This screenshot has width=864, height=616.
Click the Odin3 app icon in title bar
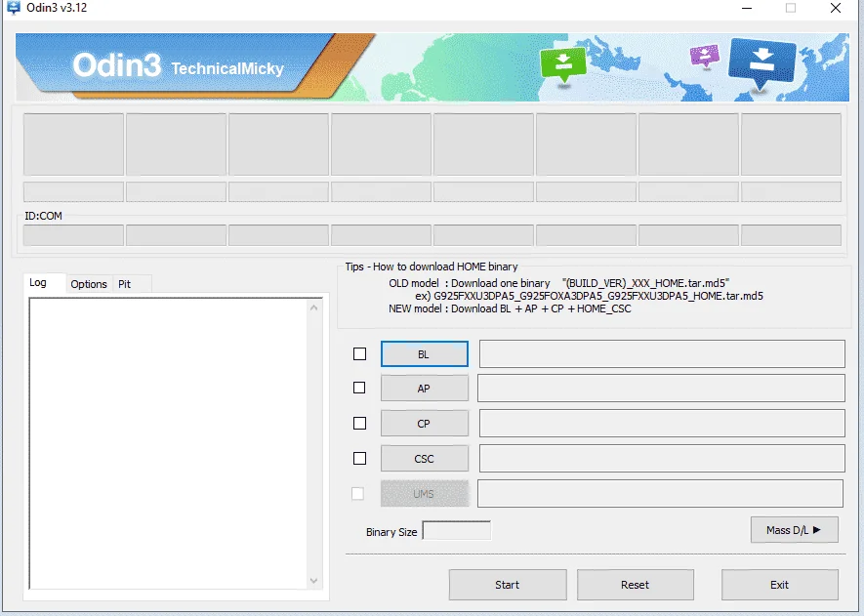click(14, 7)
